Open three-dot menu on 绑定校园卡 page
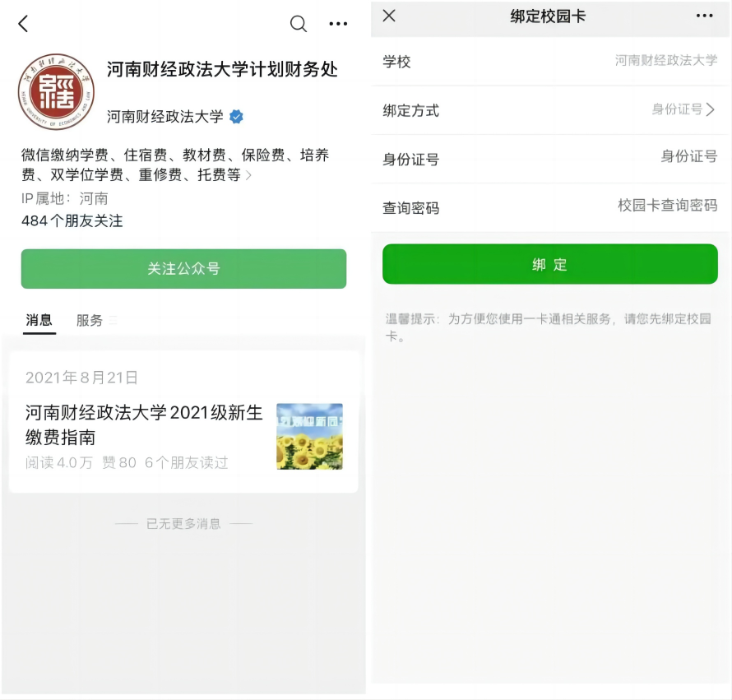The image size is (732, 700). [704, 16]
